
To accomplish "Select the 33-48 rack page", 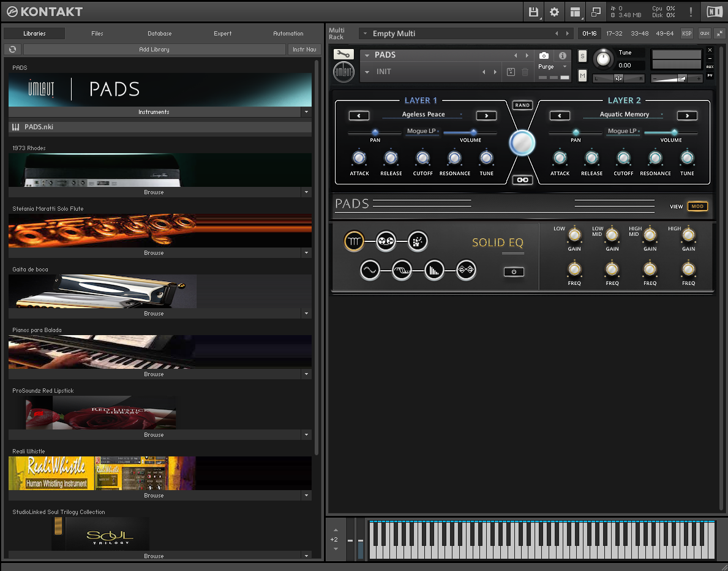I will click(x=639, y=34).
